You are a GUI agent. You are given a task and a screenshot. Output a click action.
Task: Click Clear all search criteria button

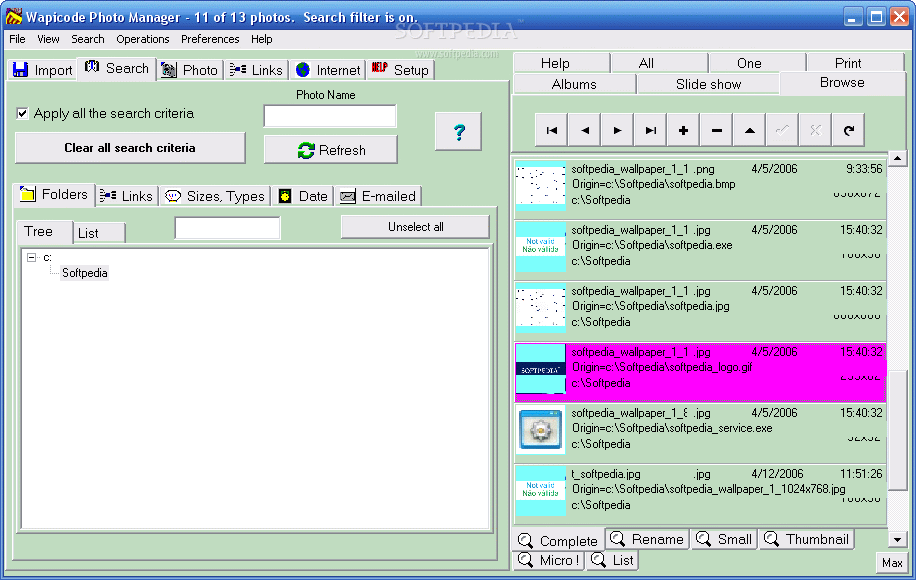pos(130,148)
